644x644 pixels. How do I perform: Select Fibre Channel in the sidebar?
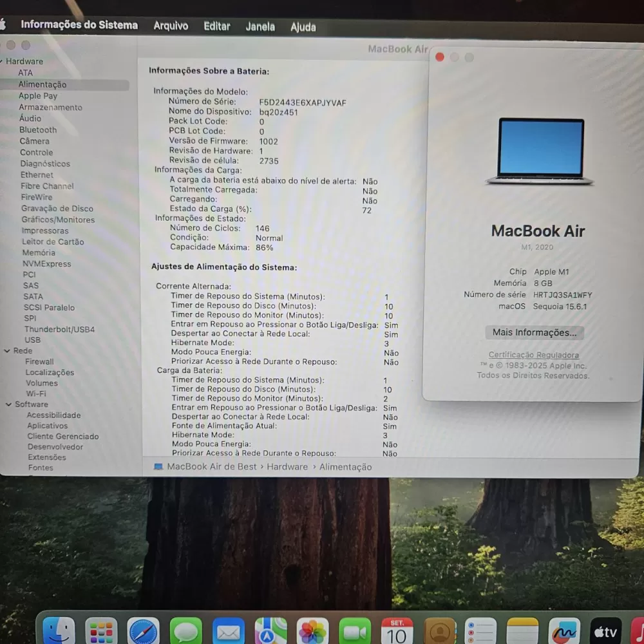tap(47, 186)
